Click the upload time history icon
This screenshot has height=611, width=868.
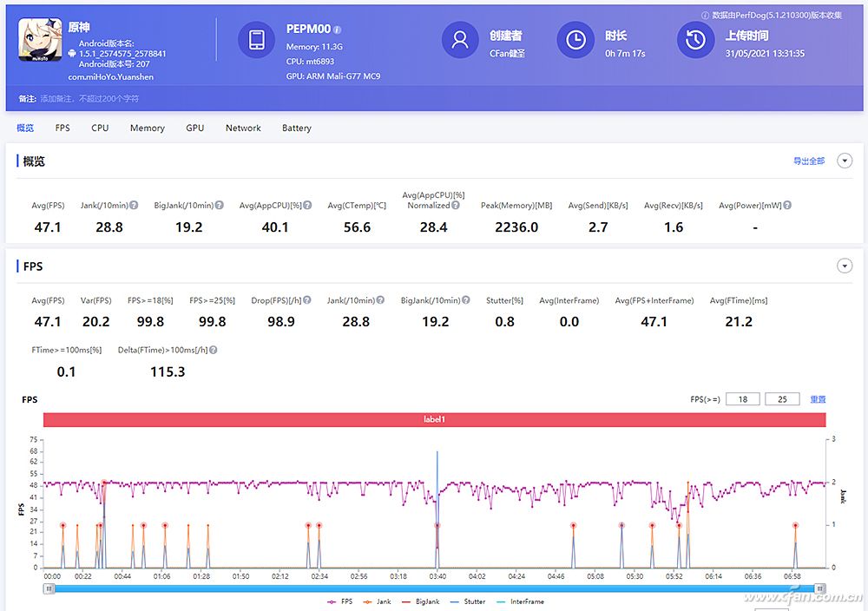pos(694,40)
